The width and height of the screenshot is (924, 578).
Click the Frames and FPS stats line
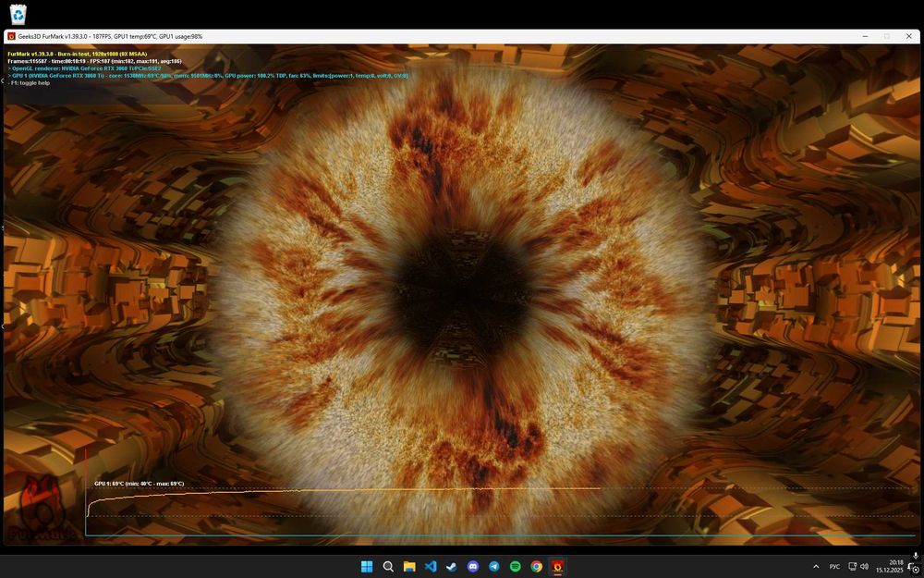pos(94,61)
